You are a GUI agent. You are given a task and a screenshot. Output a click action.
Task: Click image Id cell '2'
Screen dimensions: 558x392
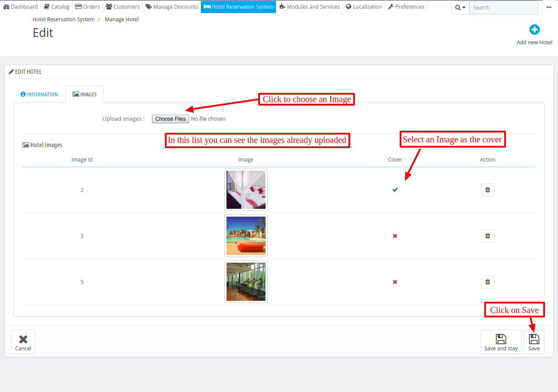click(82, 190)
